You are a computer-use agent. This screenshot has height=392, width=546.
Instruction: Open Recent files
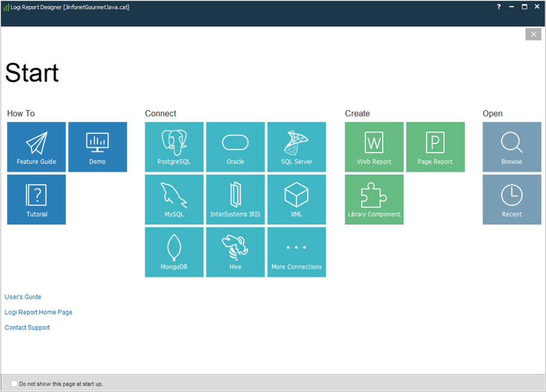point(512,199)
